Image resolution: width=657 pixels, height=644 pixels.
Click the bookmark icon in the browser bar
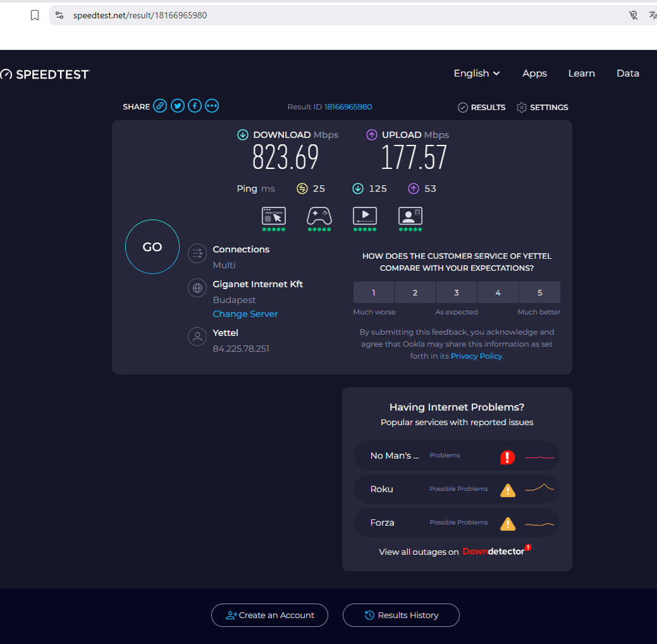[35, 16]
